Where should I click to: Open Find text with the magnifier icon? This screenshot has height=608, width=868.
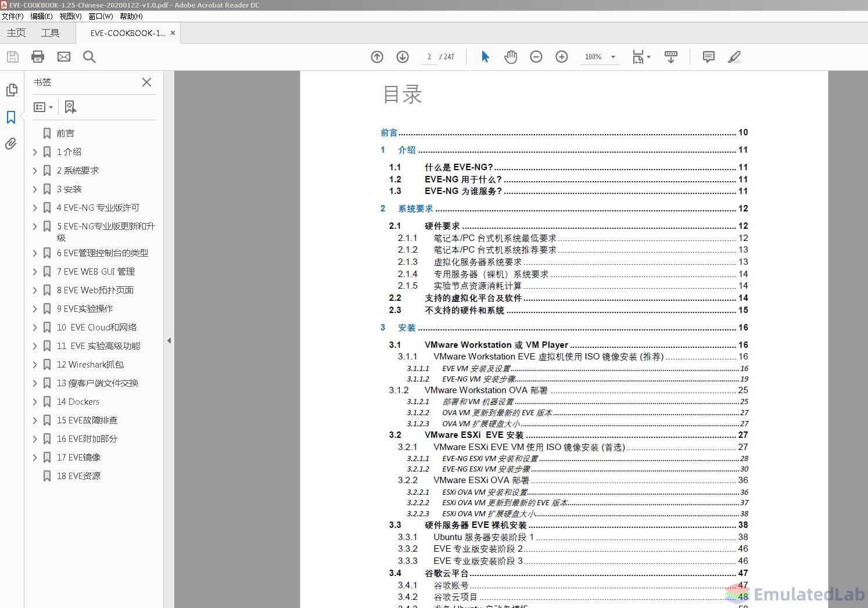point(89,57)
